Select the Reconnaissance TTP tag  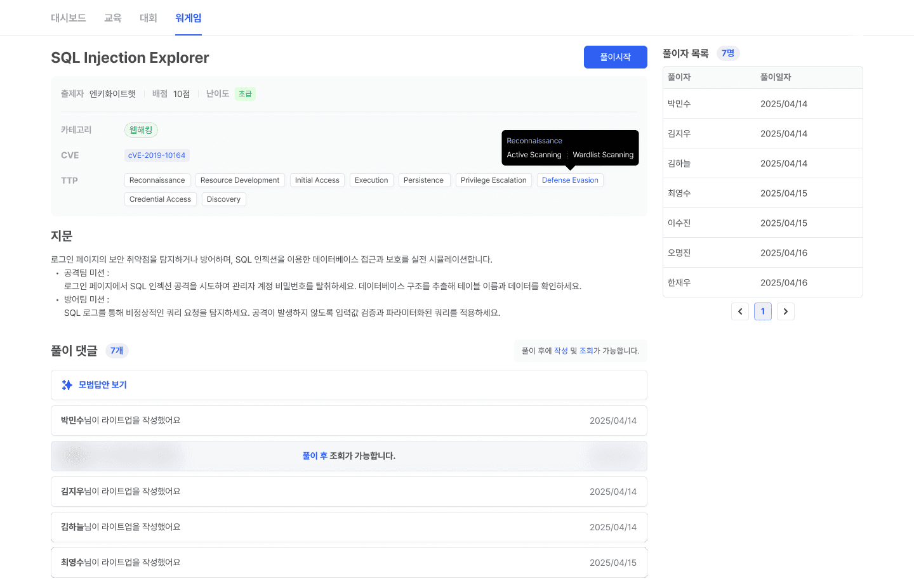[x=157, y=180]
